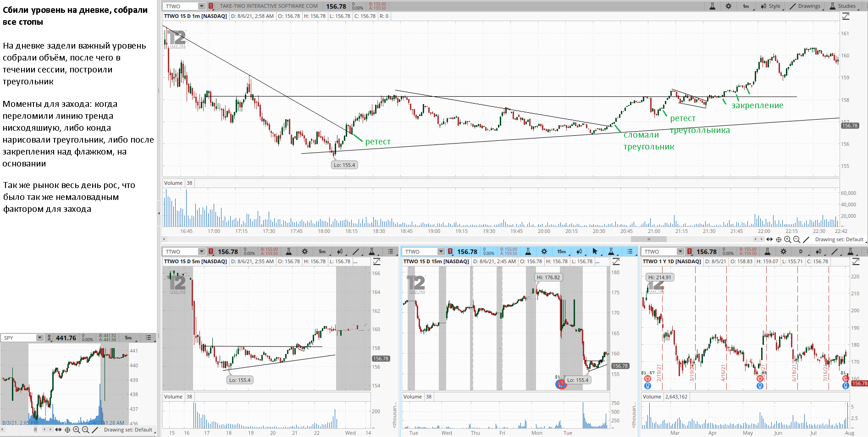Click 156.78 price label on main chart axis
Image resolution: width=868 pixels, height=437 pixels.
(x=850, y=126)
